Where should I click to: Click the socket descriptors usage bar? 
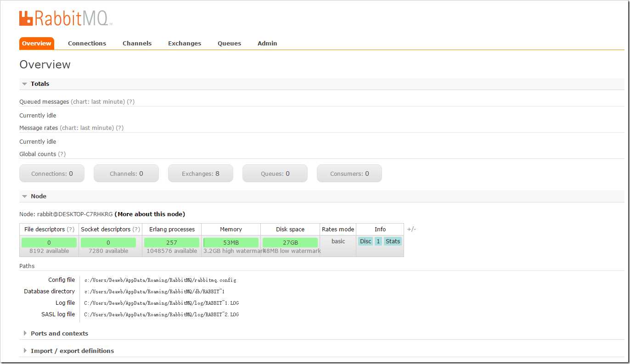tap(108, 242)
